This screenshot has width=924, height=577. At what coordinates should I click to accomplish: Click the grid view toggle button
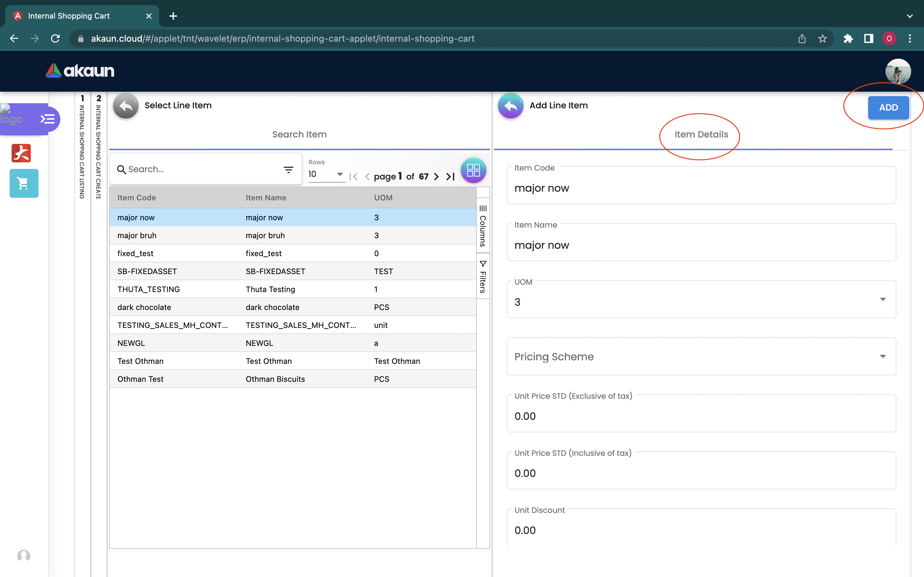[473, 170]
